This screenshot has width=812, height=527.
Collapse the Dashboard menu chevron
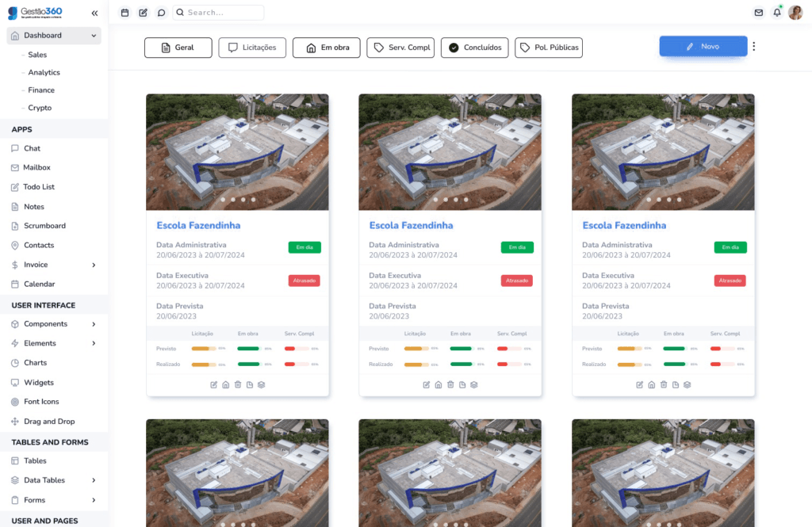click(x=94, y=36)
